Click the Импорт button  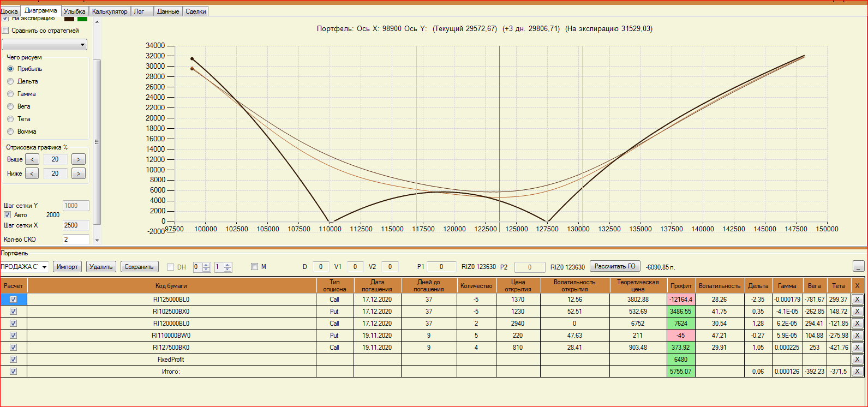tap(68, 267)
